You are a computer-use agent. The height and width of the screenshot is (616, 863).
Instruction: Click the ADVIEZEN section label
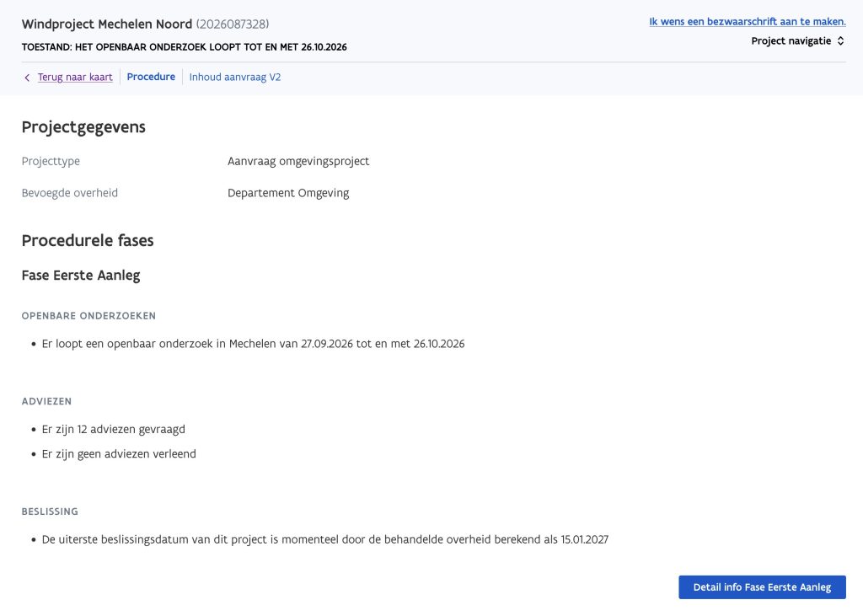click(x=47, y=401)
